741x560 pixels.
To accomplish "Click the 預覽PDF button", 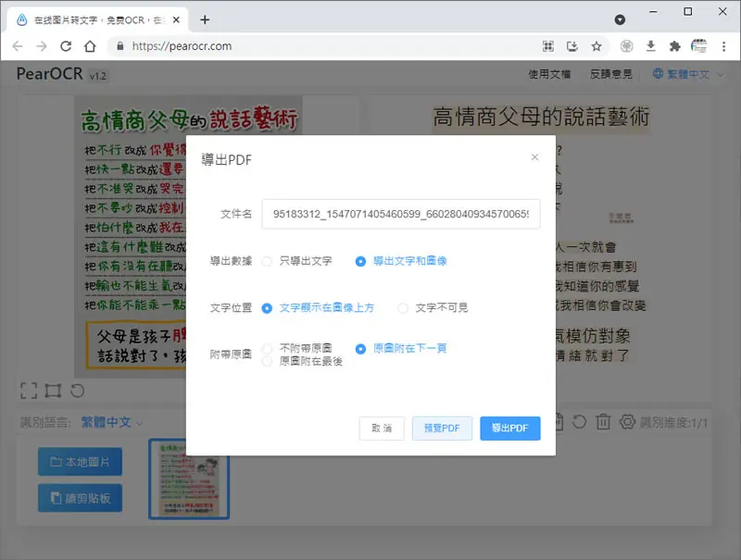I will point(442,429).
